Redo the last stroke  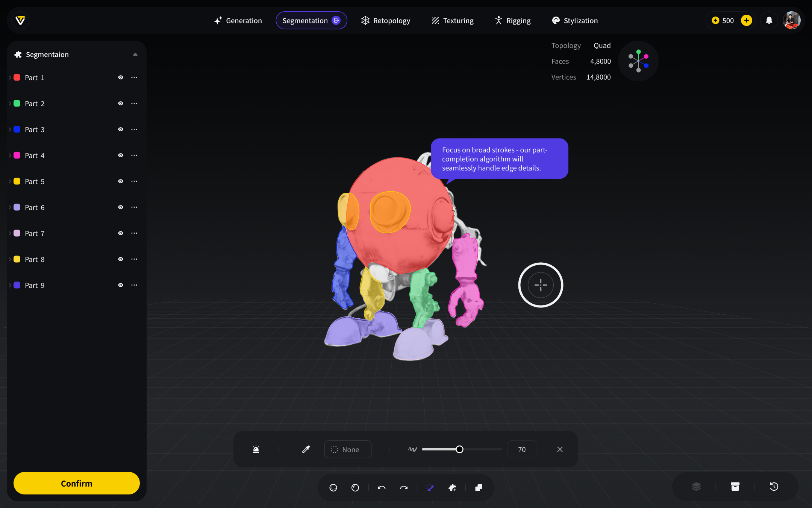404,488
